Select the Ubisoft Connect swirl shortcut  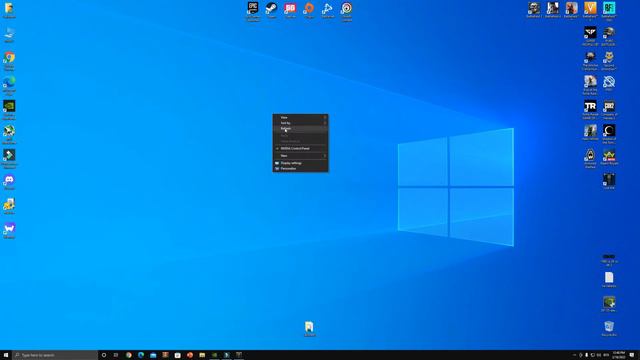347,11
